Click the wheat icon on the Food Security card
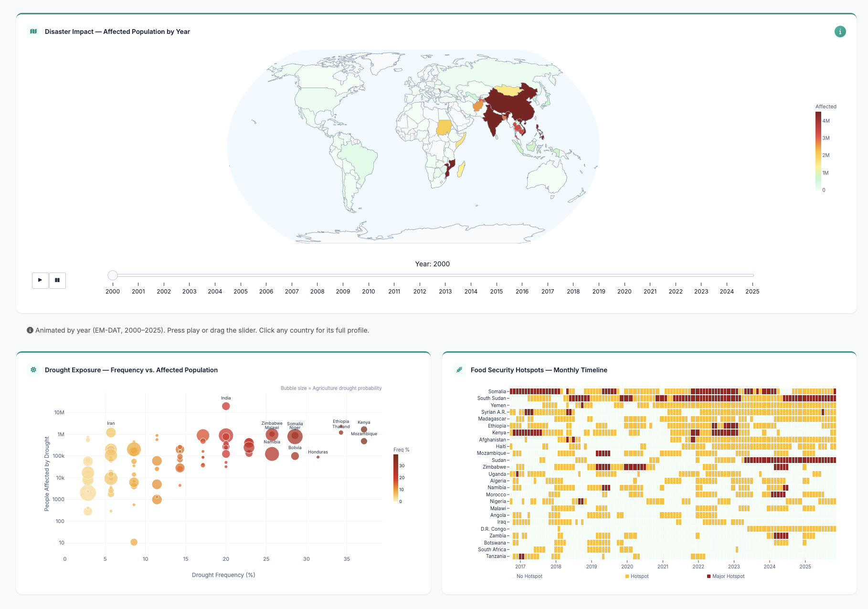Viewport: 868px width, 609px height. (x=459, y=370)
